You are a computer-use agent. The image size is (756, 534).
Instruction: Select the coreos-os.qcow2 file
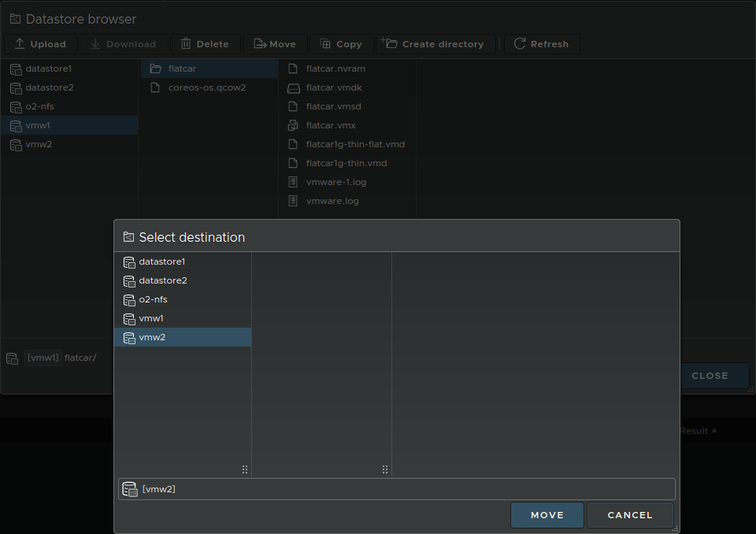tap(209, 87)
